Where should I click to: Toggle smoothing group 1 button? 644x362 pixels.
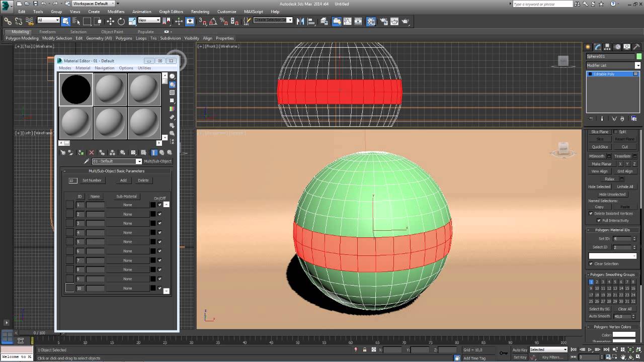click(x=591, y=282)
